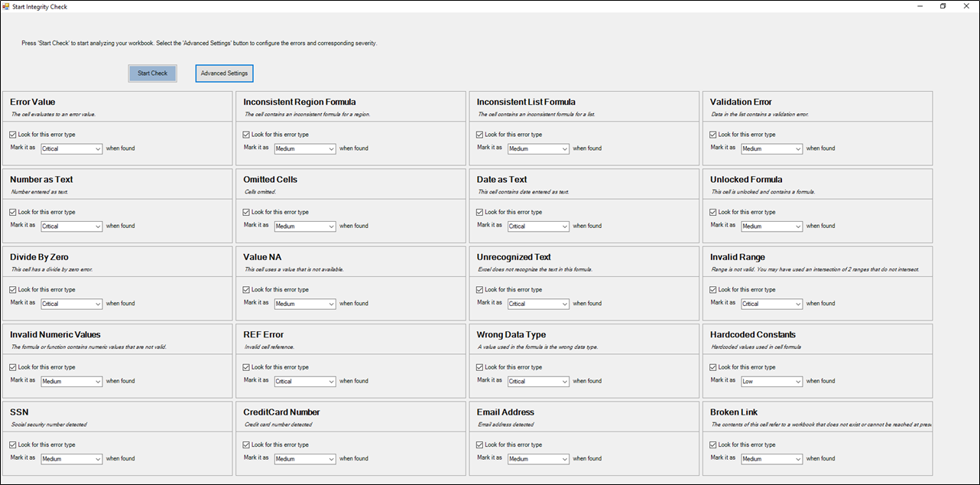
Task: Click the app icon in title bar
Action: (x=6, y=6)
